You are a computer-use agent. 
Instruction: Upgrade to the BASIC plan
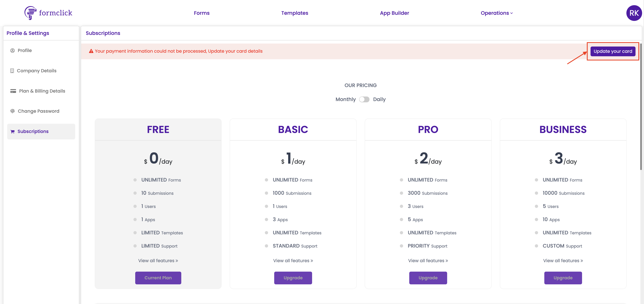click(x=293, y=278)
